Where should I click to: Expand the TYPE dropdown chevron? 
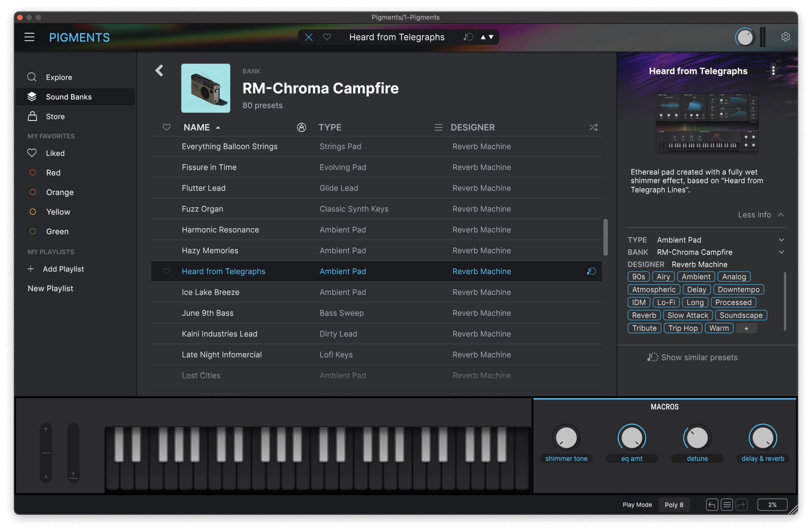(781, 240)
